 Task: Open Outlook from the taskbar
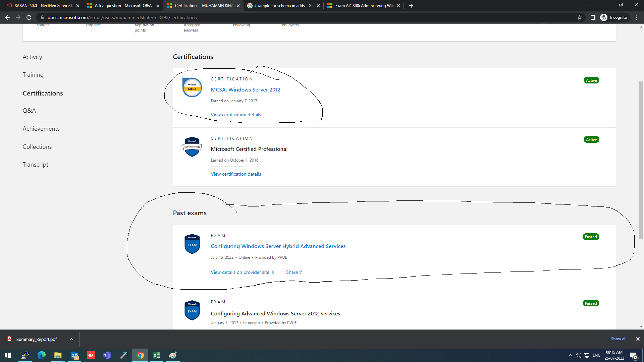74,355
